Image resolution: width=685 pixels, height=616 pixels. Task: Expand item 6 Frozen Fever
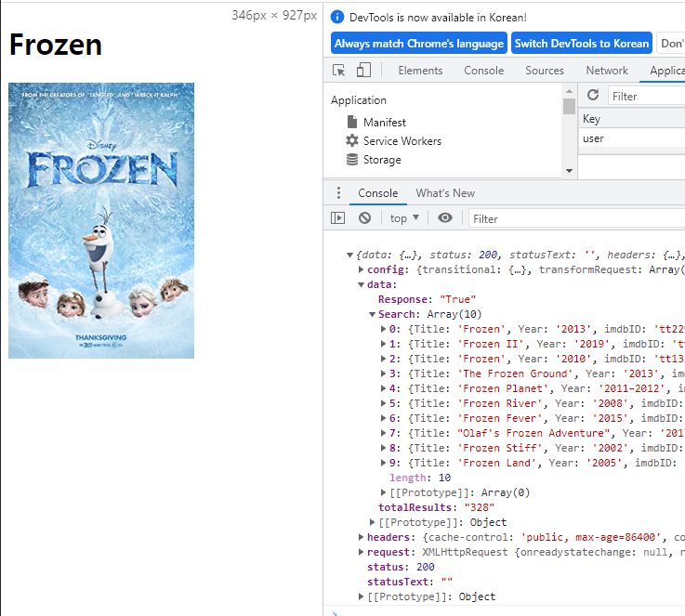click(x=383, y=418)
